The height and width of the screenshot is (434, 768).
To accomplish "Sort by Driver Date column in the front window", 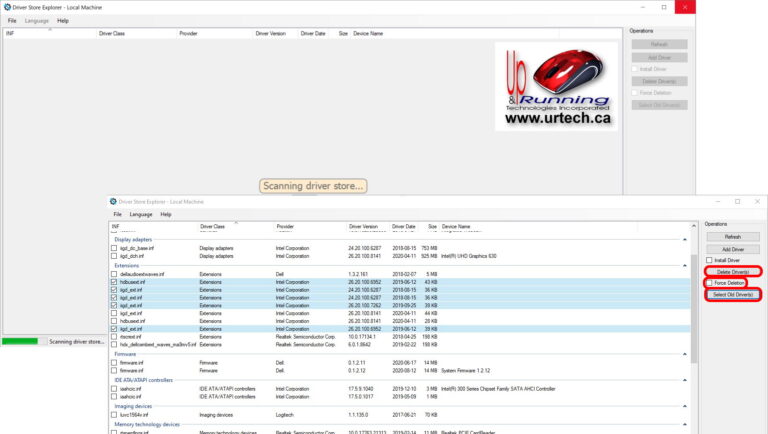I will point(404,227).
